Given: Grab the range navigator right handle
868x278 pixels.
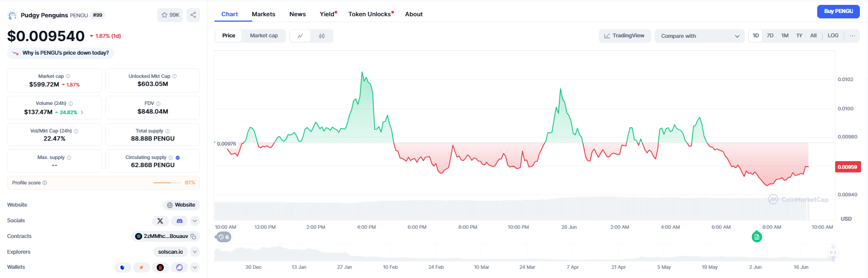Looking at the screenshot, I should click(832, 253).
